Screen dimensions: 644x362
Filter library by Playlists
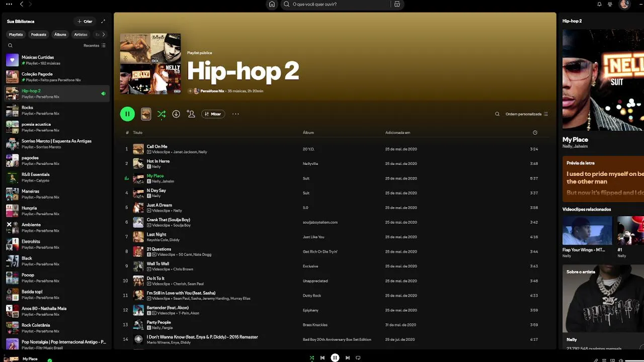coord(16,35)
